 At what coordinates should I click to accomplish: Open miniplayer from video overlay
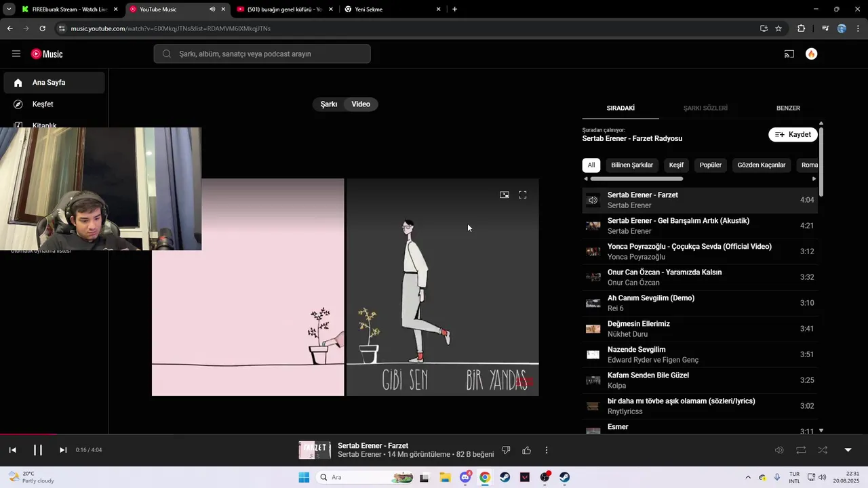click(505, 195)
